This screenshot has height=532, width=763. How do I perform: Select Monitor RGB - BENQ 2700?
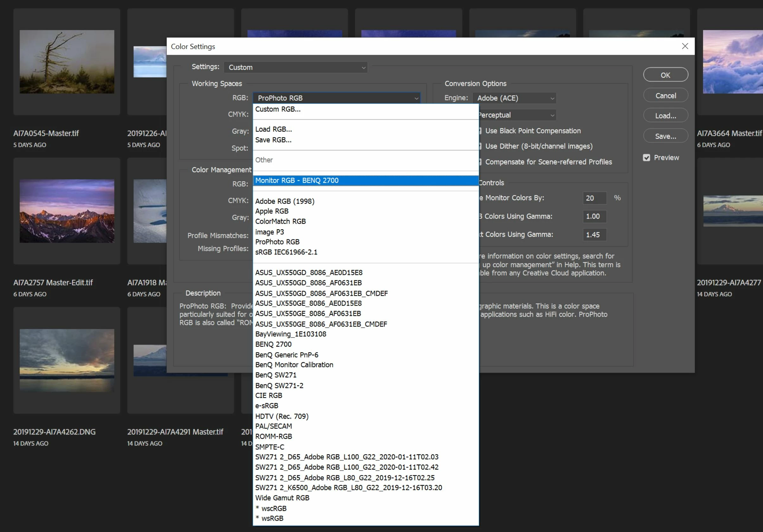297,180
